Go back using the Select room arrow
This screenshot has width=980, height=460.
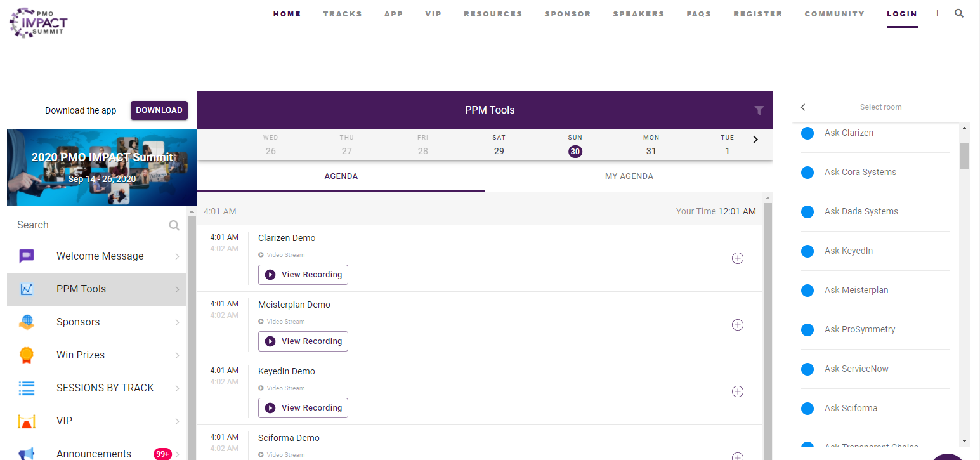[803, 107]
